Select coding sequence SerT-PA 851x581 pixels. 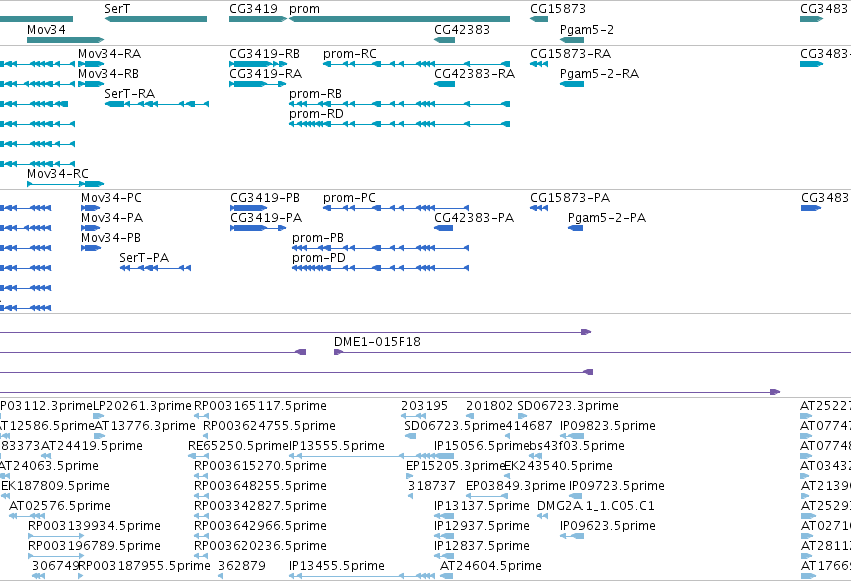[155, 268]
